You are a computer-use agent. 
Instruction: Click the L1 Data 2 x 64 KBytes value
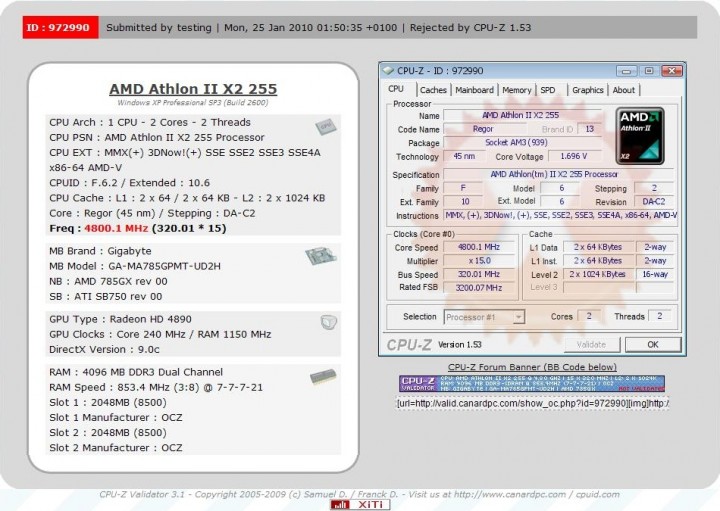point(598,247)
